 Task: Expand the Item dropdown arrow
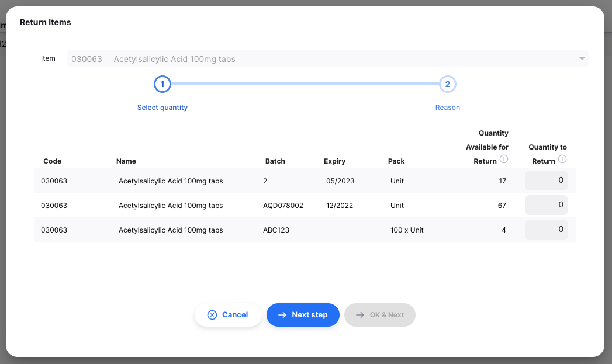click(x=582, y=59)
